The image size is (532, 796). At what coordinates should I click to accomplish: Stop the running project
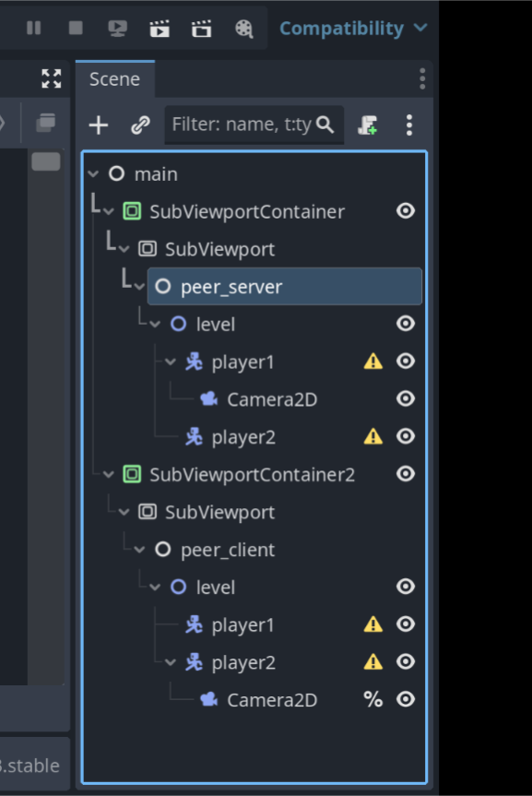(76, 28)
